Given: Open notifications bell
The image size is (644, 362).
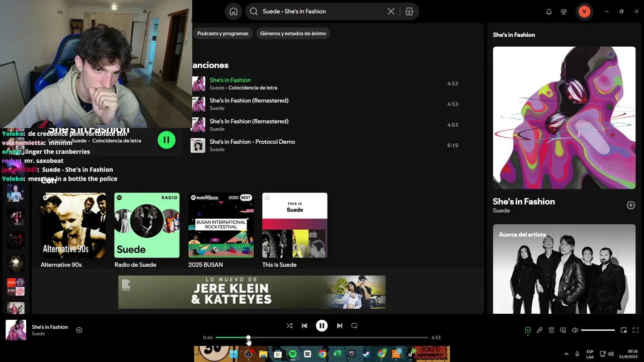Looking at the screenshot, I should (549, 12).
